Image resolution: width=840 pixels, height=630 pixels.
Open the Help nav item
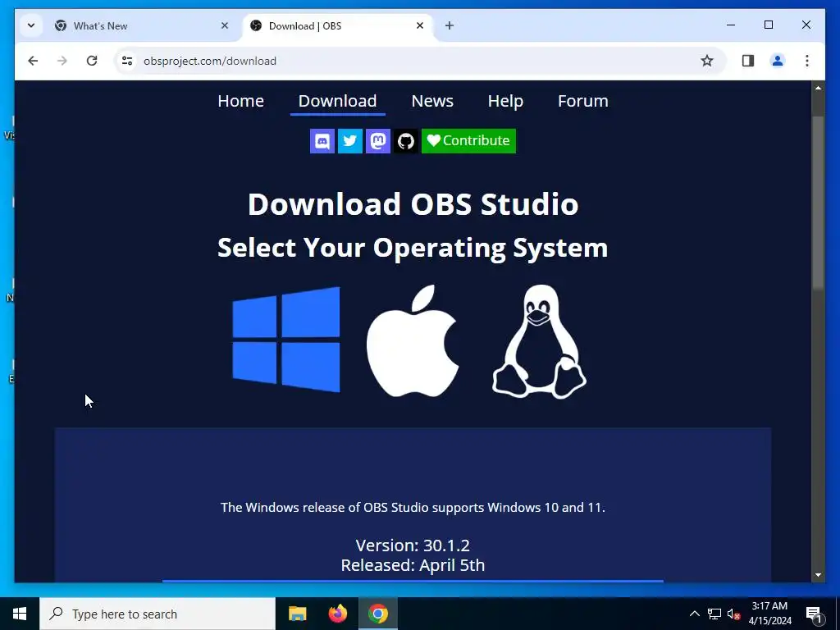pos(505,101)
